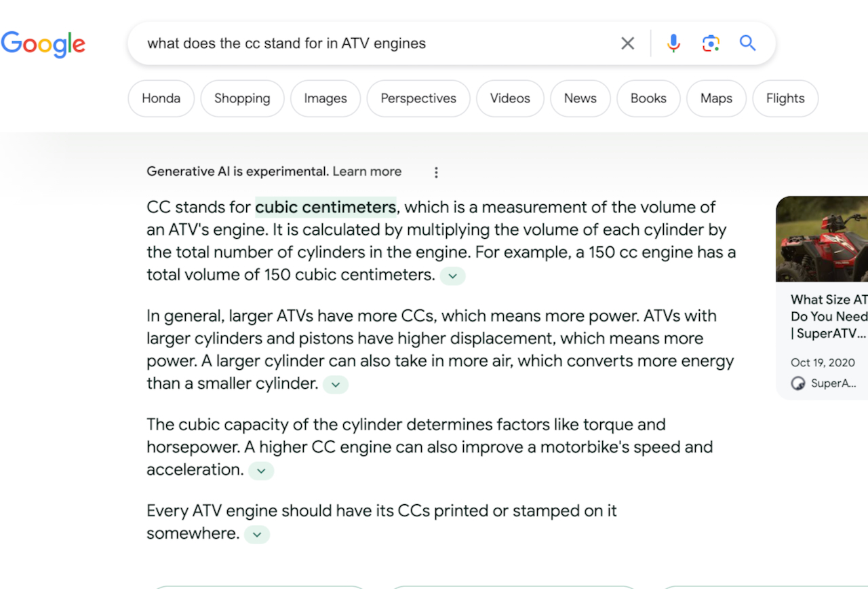Image resolution: width=868 pixels, height=589 pixels.
Task: Open the Perspectives filter
Action: (x=418, y=98)
